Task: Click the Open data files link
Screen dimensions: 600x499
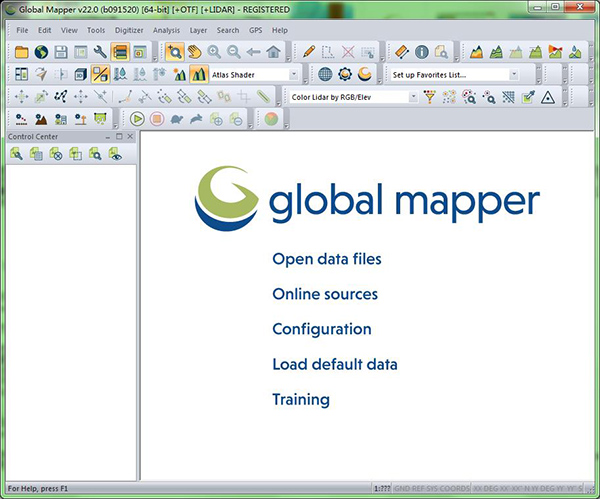Action: tap(327, 259)
